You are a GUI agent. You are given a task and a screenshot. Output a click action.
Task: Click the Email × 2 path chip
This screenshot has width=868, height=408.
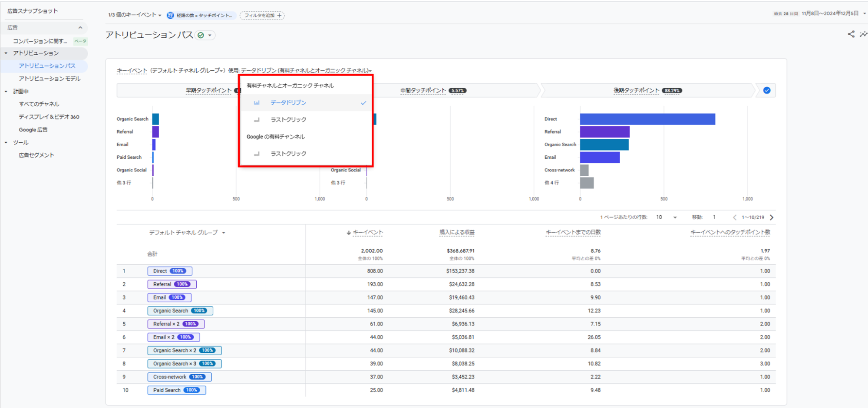(x=174, y=337)
